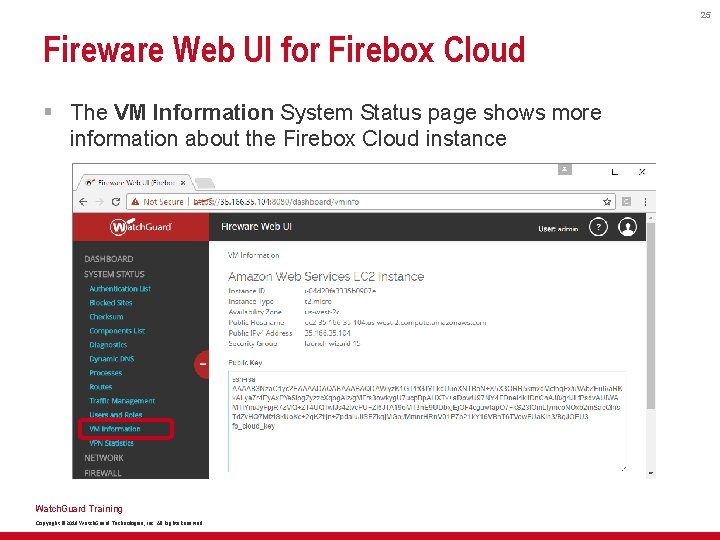Expand the SYSTEM STATUS menu
The width and height of the screenshot is (720, 540).
(x=114, y=274)
